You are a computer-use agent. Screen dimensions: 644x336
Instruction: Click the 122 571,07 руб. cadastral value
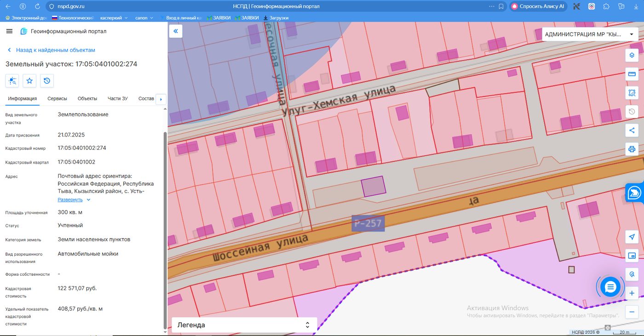(x=77, y=288)
